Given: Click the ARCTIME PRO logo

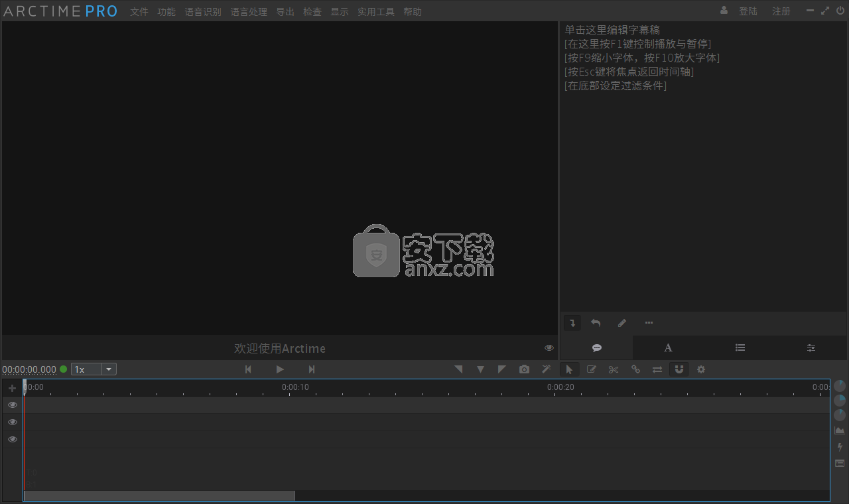Looking at the screenshot, I should click(x=60, y=11).
